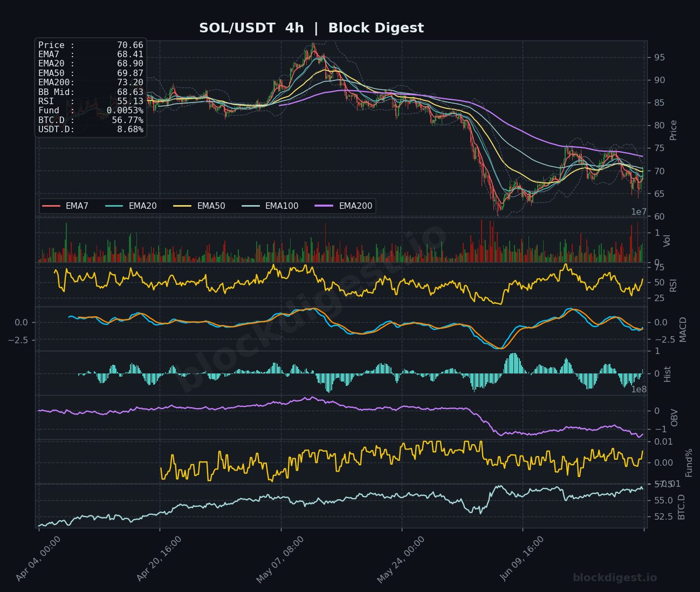Click the Hist axis label
Screen dimensions: 700x592
point(667,373)
